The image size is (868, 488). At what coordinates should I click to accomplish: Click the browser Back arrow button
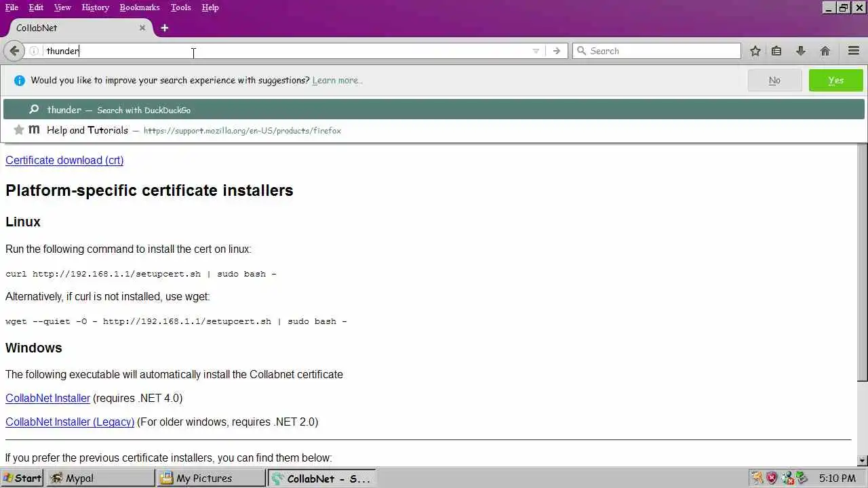pos(14,51)
